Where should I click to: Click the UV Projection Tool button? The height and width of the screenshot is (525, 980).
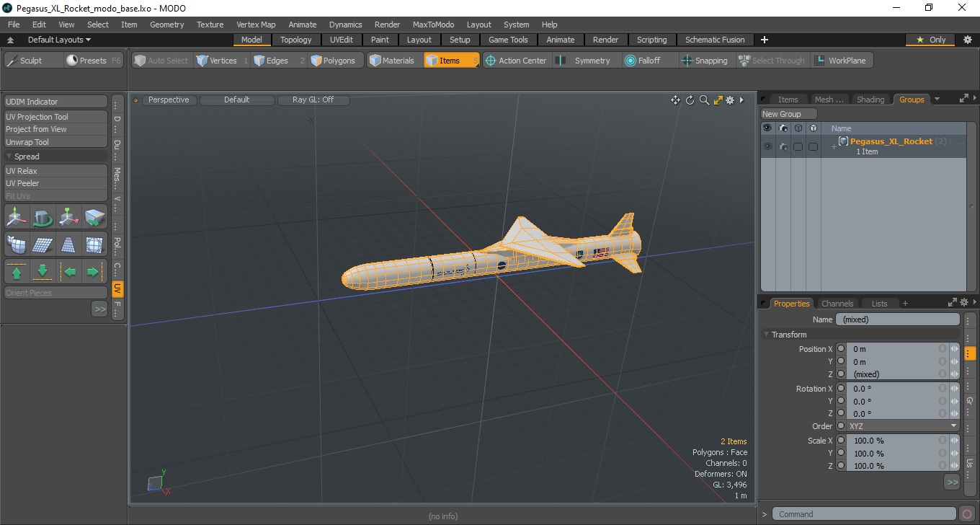click(56, 117)
